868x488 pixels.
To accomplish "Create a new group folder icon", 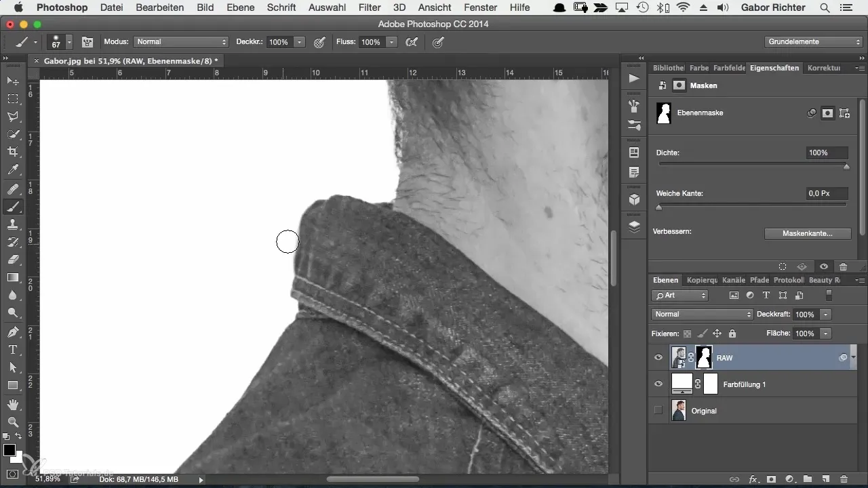I will click(808, 479).
